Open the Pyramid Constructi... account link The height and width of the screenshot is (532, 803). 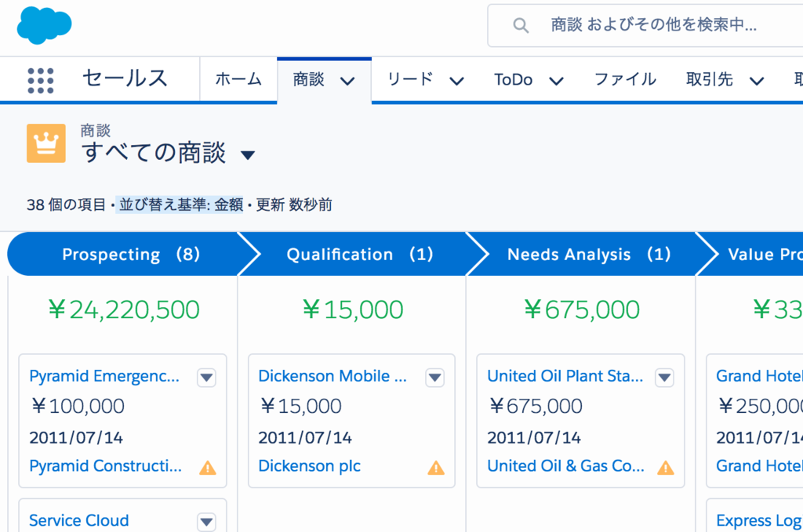pos(106,466)
